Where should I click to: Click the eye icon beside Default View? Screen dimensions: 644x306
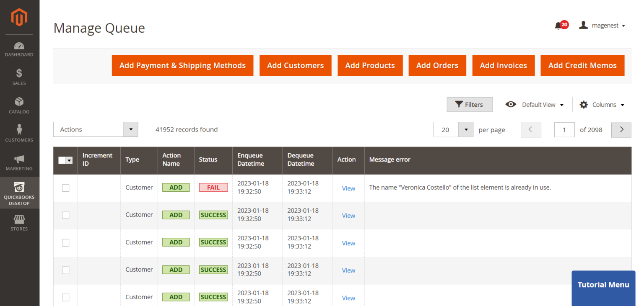click(x=511, y=104)
